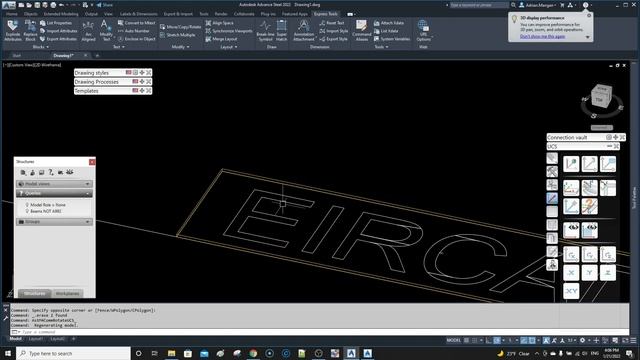This screenshot has height=360, width=640.
Task: Click the Replace Block tool
Action: click(x=30, y=30)
